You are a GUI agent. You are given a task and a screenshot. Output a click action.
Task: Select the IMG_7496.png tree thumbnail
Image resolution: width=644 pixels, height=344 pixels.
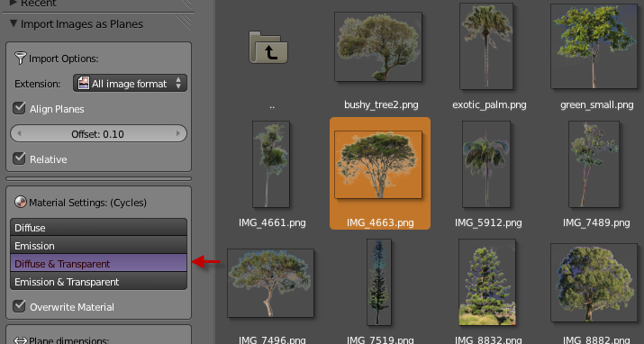click(271, 283)
